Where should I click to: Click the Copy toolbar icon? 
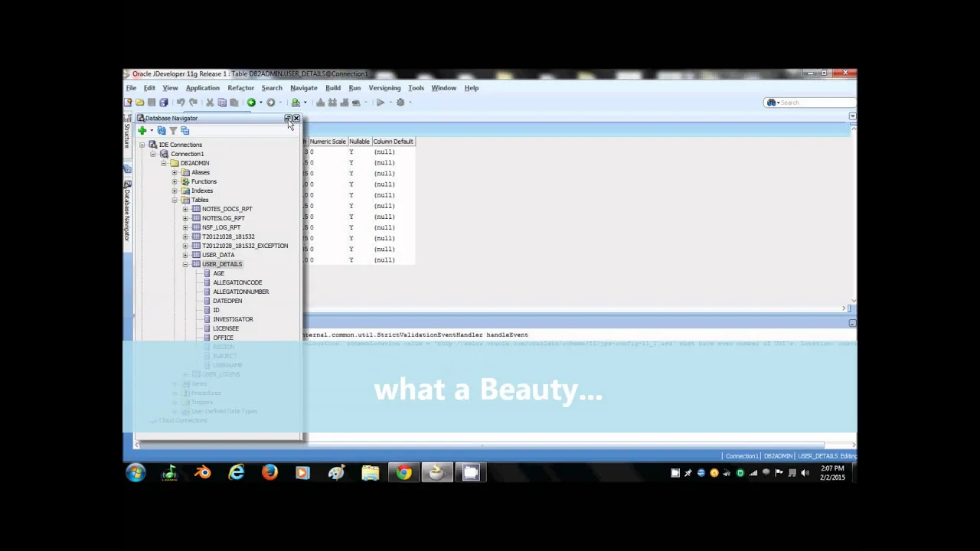222,103
